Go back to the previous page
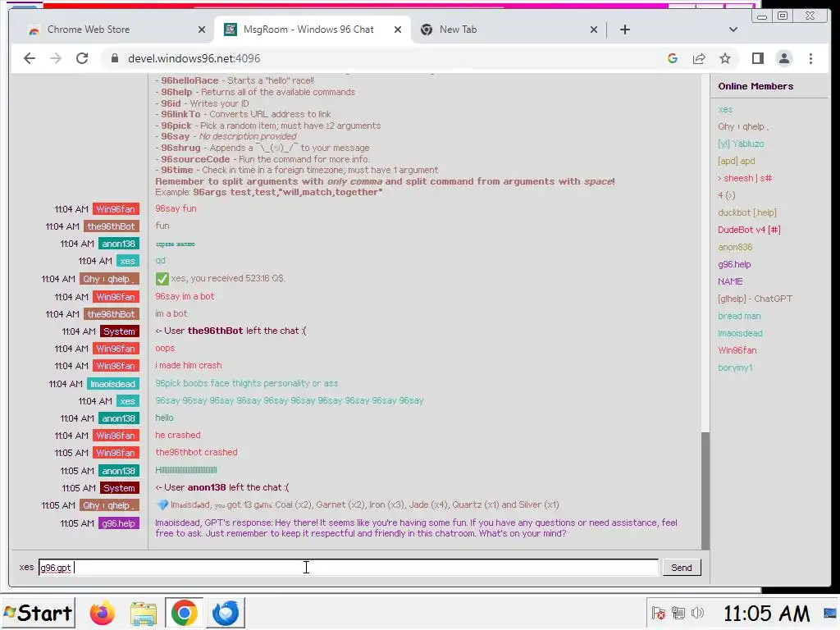Image resolution: width=840 pixels, height=630 pixels. pos(30,58)
